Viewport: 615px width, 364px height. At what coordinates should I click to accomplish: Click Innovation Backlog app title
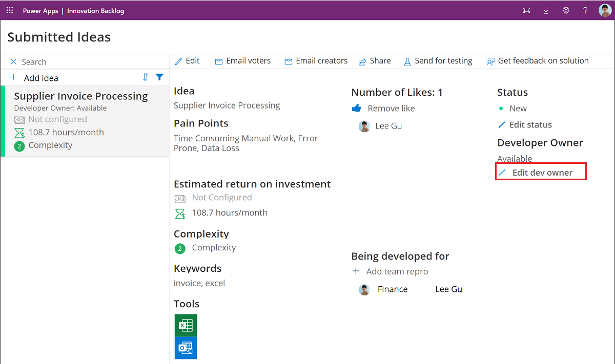pyautogui.click(x=96, y=11)
